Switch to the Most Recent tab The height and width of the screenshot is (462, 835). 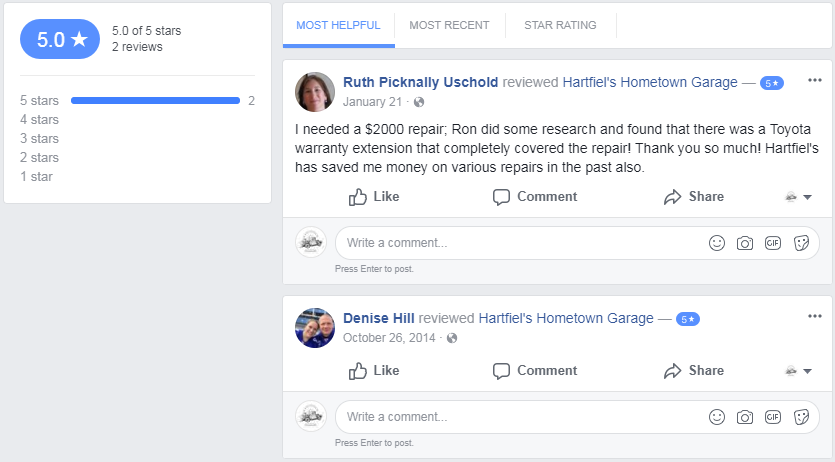(449, 25)
